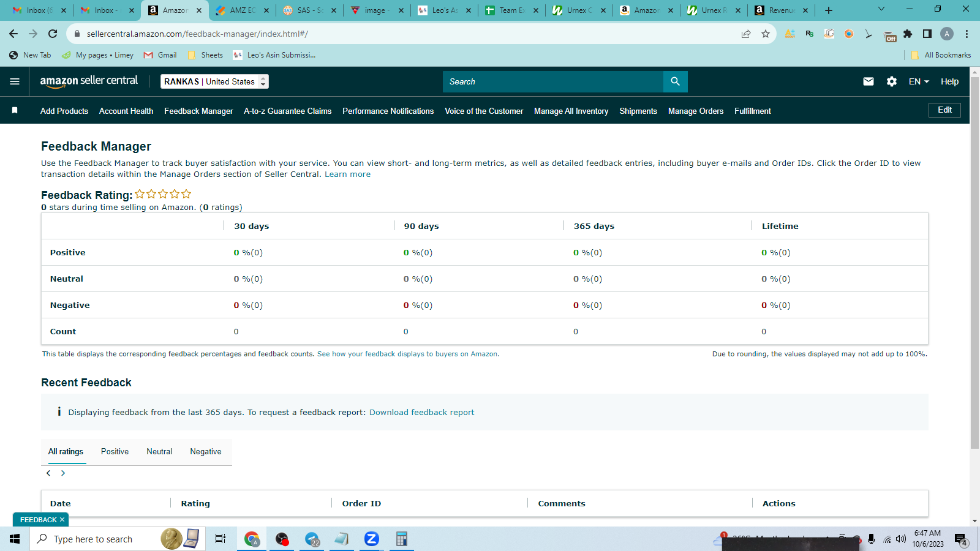The height and width of the screenshot is (551, 980).
Task: Click the share page icon in address bar
Action: 746,34
